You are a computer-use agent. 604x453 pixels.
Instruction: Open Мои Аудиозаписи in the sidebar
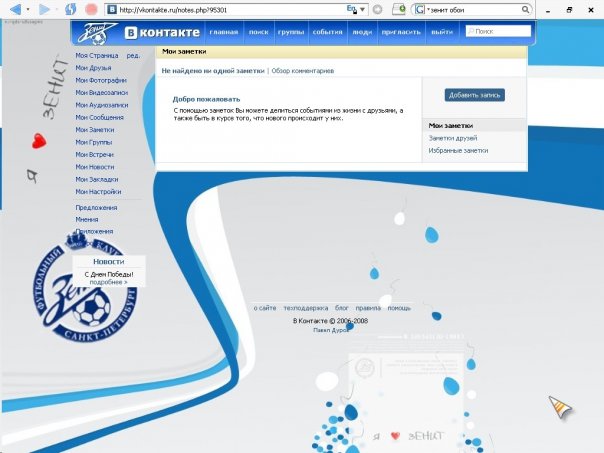(x=102, y=105)
